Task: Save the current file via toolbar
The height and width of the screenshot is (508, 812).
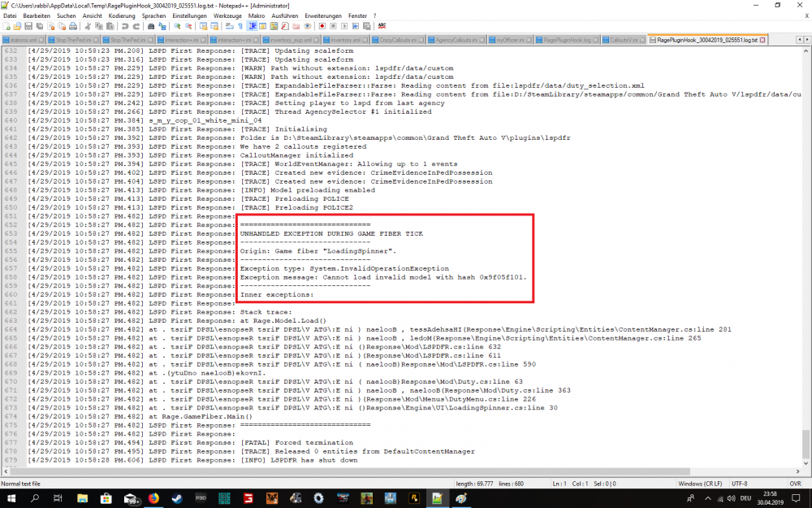Action: click(x=28, y=26)
